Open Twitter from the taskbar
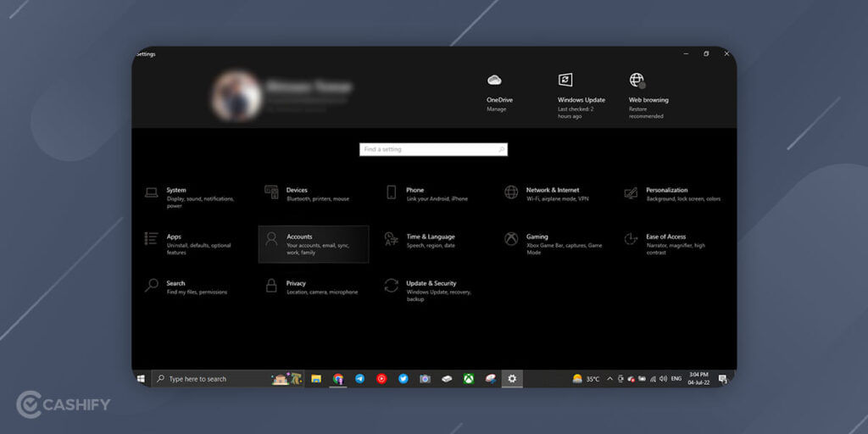This screenshot has height=434, width=868. (x=403, y=379)
